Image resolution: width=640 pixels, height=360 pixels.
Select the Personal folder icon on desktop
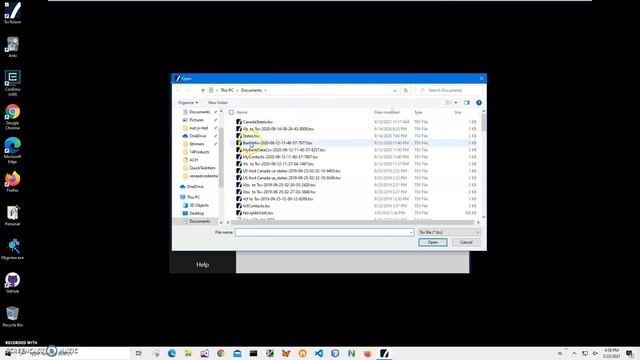click(x=13, y=215)
